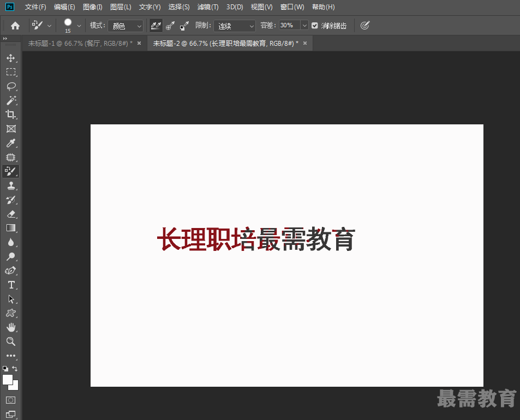Viewport: 520px width, 420px height.
Task: Change screen mode button
Action: point(10,414)
